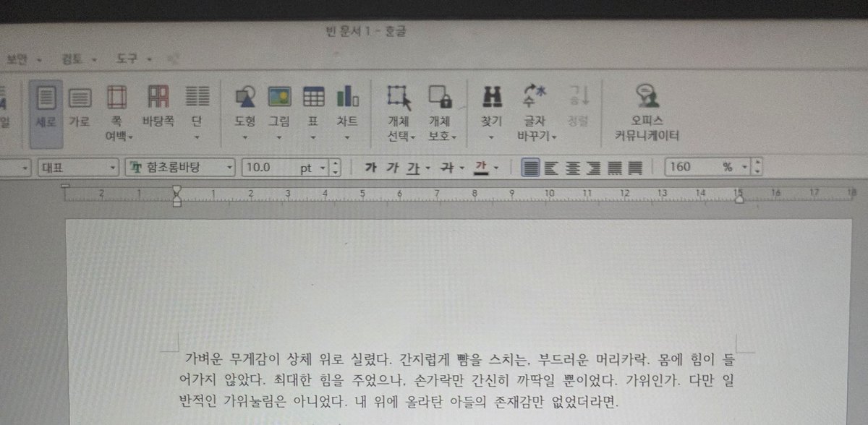
Task: Open the 쪽 여백 page margins option
Action: pos(117,111)
